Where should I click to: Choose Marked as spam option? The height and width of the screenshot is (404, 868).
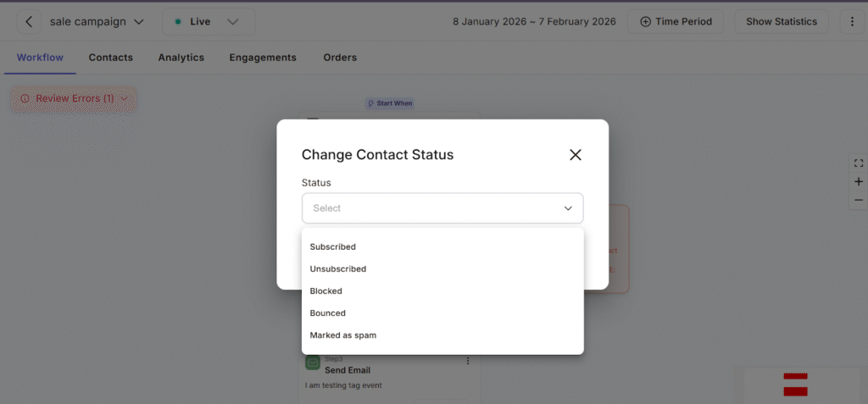click(x=343, y=335)
